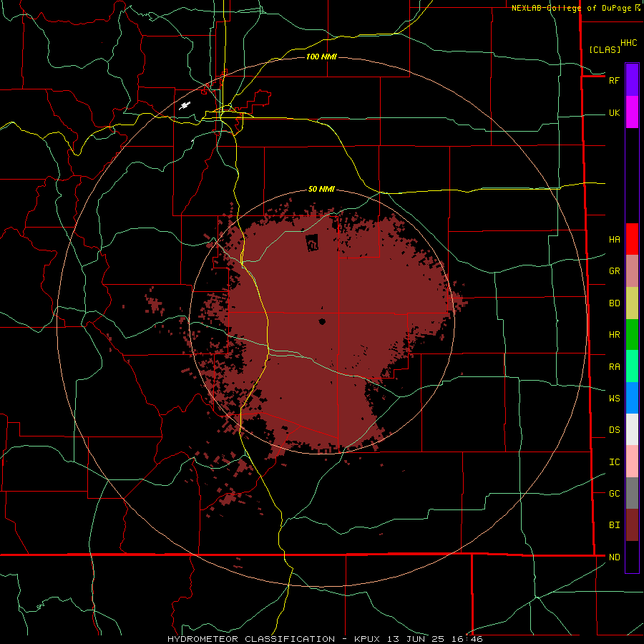Click the GC legend label
Screen dimensions: 644x644
pyautogui.click(x=615, y=493)
